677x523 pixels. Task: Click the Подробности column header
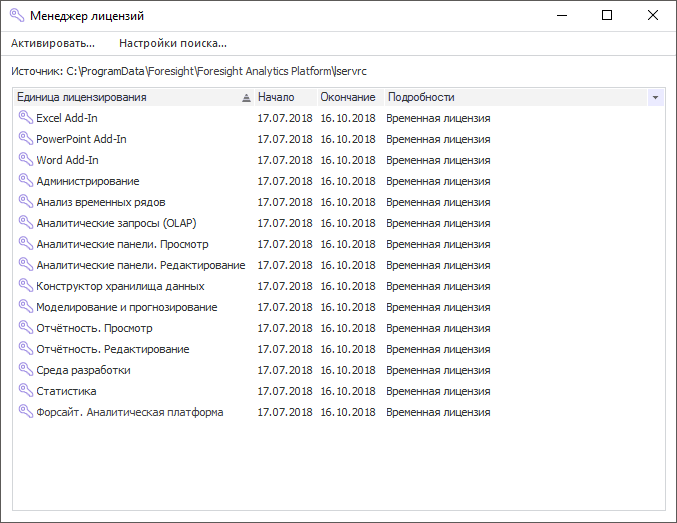421,98
